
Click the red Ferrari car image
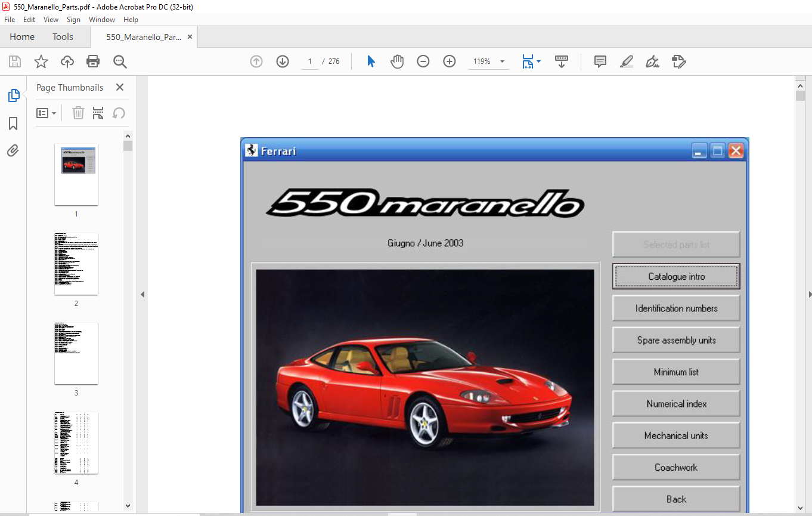(x=424, y=387)
